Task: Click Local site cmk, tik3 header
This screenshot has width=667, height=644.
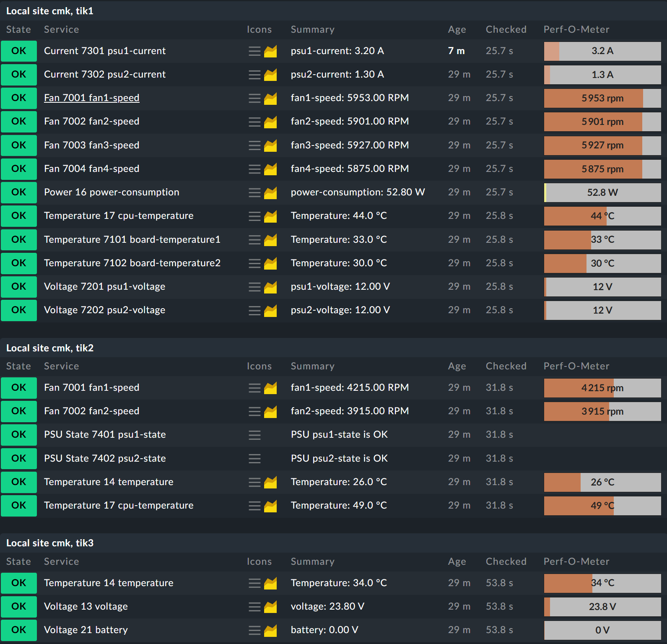Action: pyautogui.click(x=50, y=543)
